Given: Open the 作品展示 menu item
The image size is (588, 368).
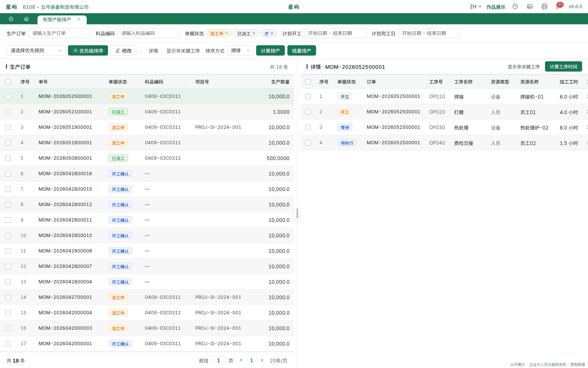Looking at the screenshot, I should 496,7.
